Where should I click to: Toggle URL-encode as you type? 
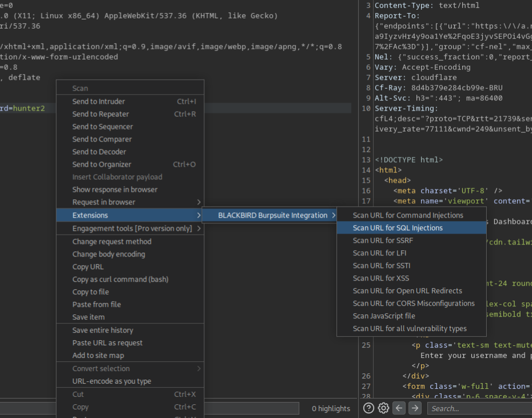pyautogui.click(x=112, y=381)
